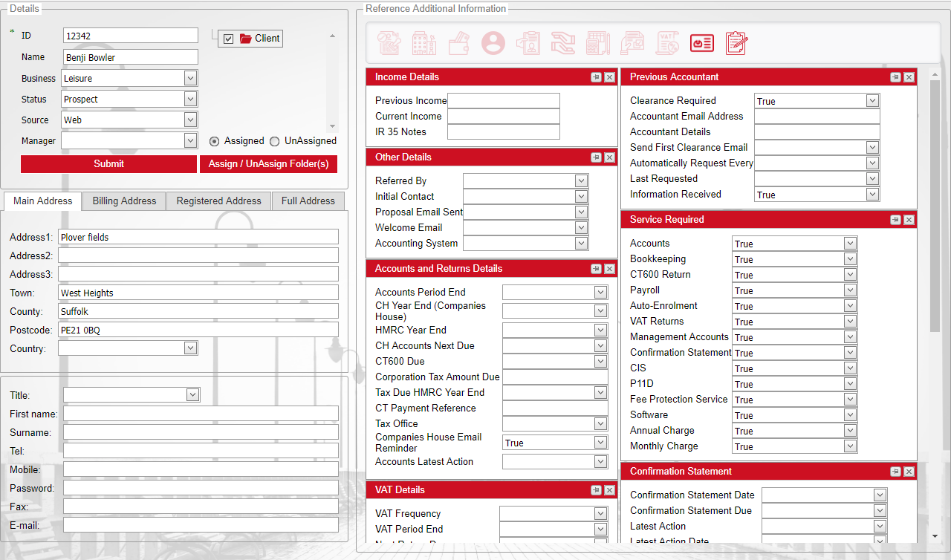Switch to the Full Address tab
The width and height of the screenshot is (951, 560).
pos(308,201)
